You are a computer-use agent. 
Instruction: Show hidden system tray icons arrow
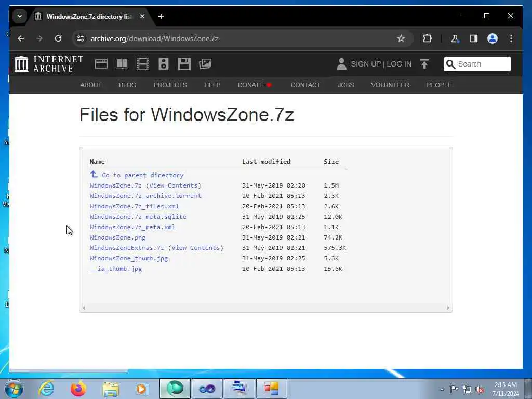click(x=442, y=389)
